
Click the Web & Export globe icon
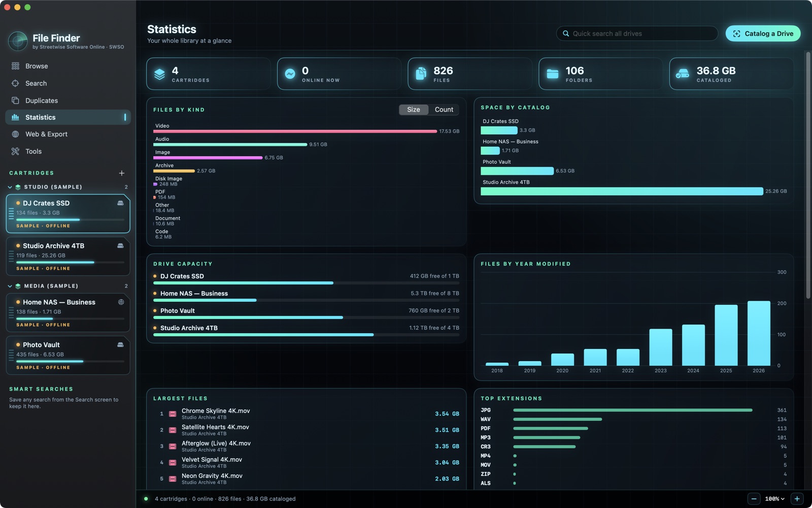(15, 134)
